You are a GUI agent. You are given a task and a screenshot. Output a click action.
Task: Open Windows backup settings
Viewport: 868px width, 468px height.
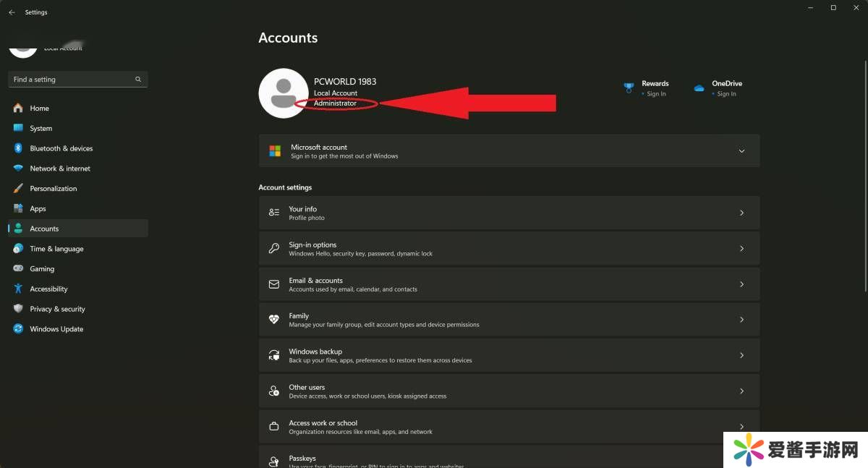pos(509,355)
